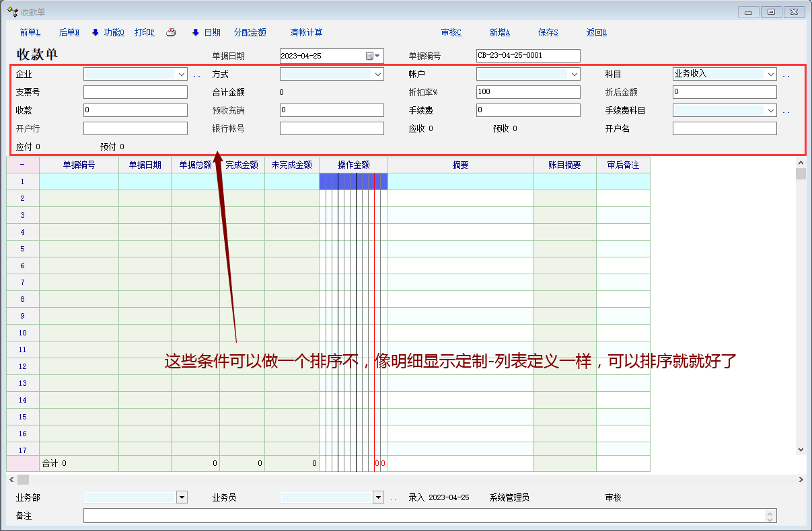Open the 帐户 account dropdown
Screen dimensions: 812x531
tap(575, 75)
